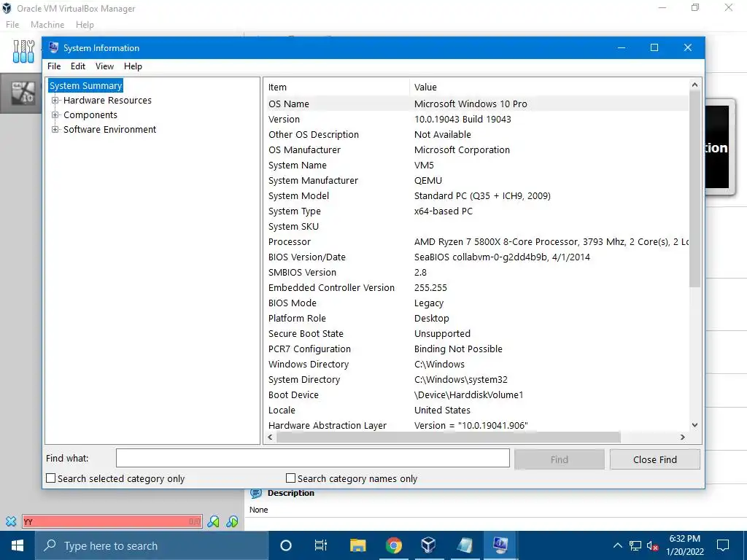The height and width of the screenshot is (560, 747).
Task: Open the network status tray icon
Action: coord(635,545)
